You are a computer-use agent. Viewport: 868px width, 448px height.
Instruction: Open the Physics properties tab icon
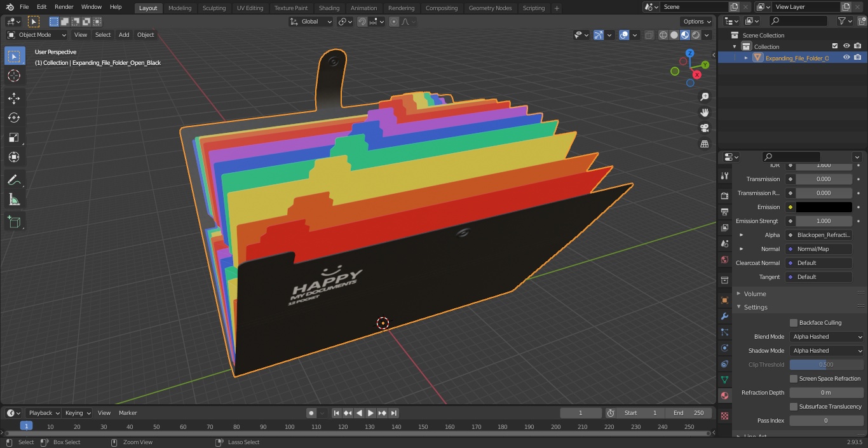(724, 348)
